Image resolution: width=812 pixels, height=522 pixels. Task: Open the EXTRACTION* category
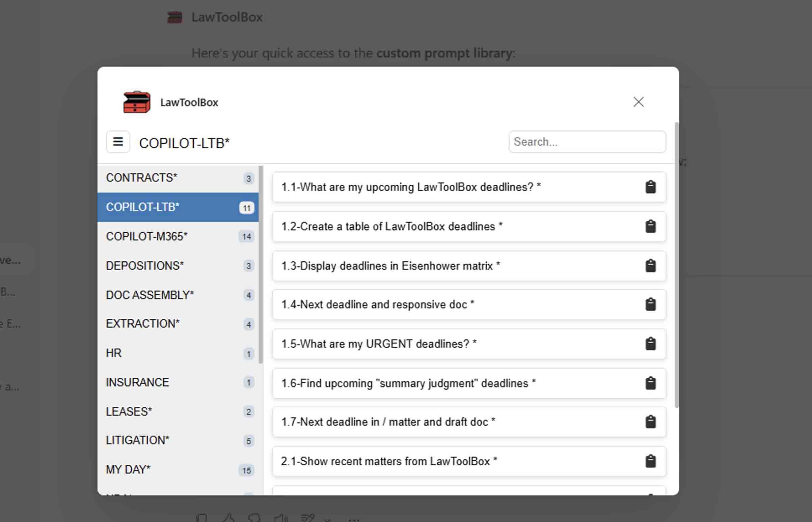pos(178,324)
